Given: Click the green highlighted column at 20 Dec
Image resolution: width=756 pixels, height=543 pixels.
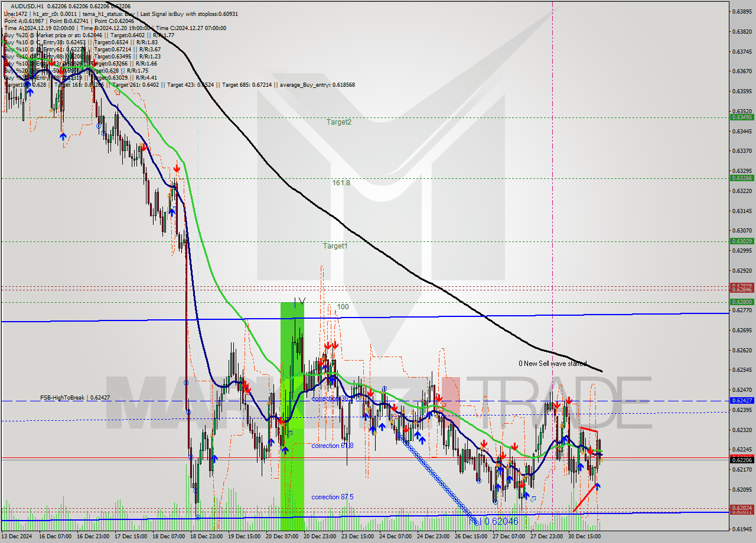Looking at the screenshot, I should (x=292, y=416).
